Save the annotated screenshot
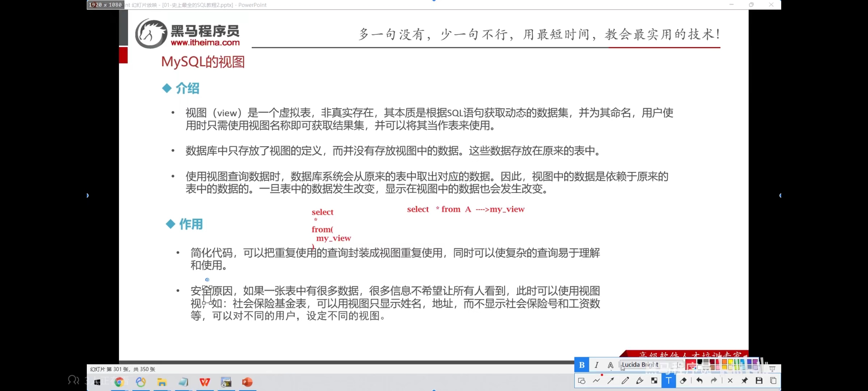 759,381
